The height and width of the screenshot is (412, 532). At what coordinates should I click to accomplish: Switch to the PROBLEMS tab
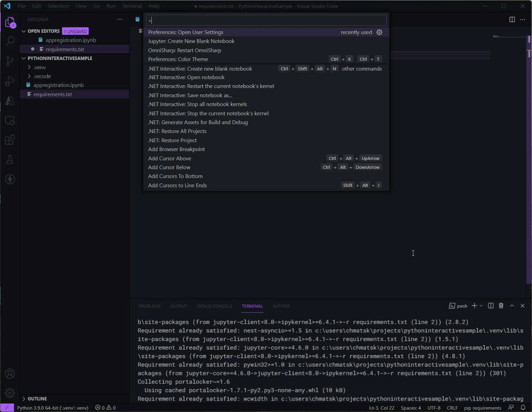point(149,306)
